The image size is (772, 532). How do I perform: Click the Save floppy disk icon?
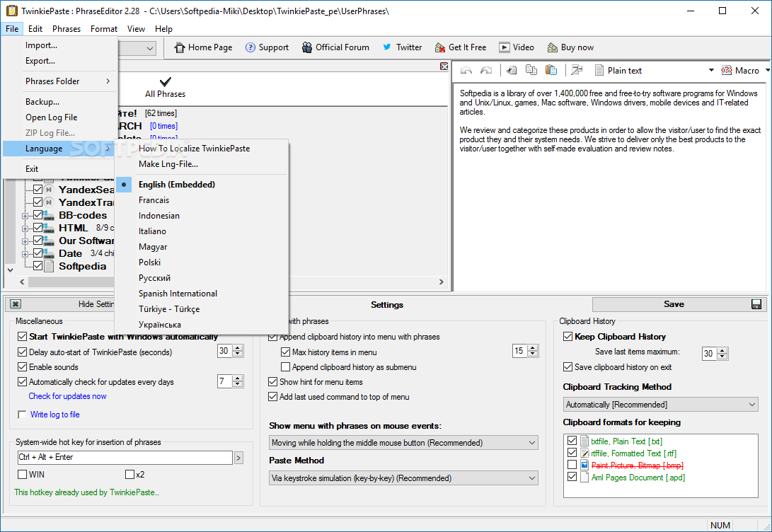pos(756,304)
